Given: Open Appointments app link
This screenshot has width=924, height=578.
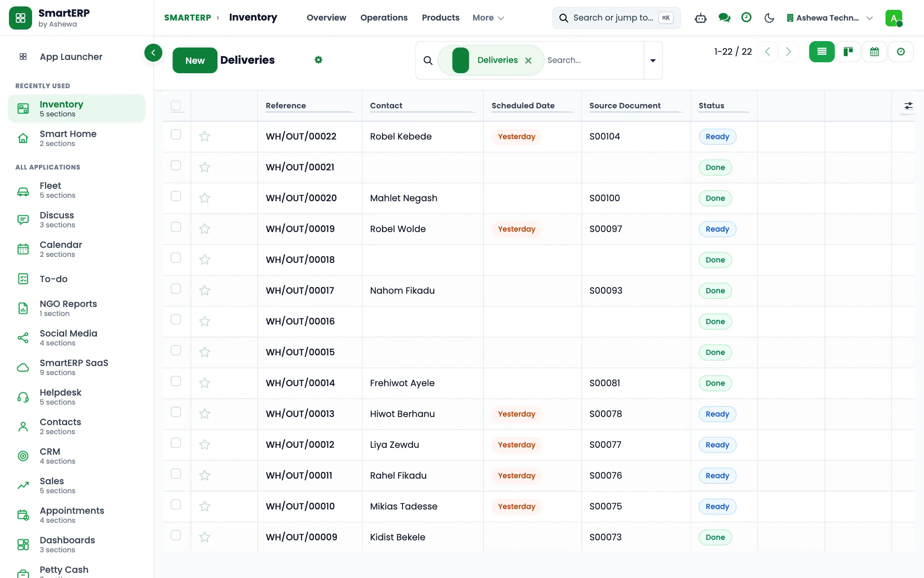Looking at the screenshot, I should 77,515.
